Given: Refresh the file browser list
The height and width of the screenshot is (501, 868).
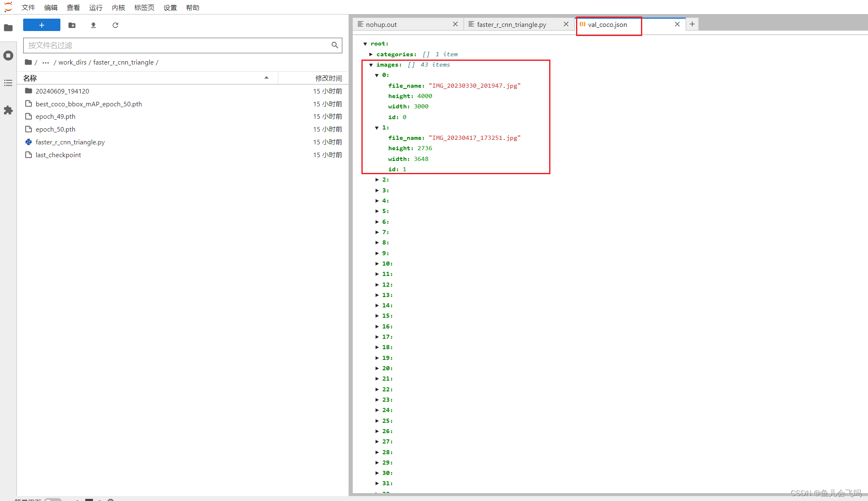Looking at the screenshot, I should (115, 25).
